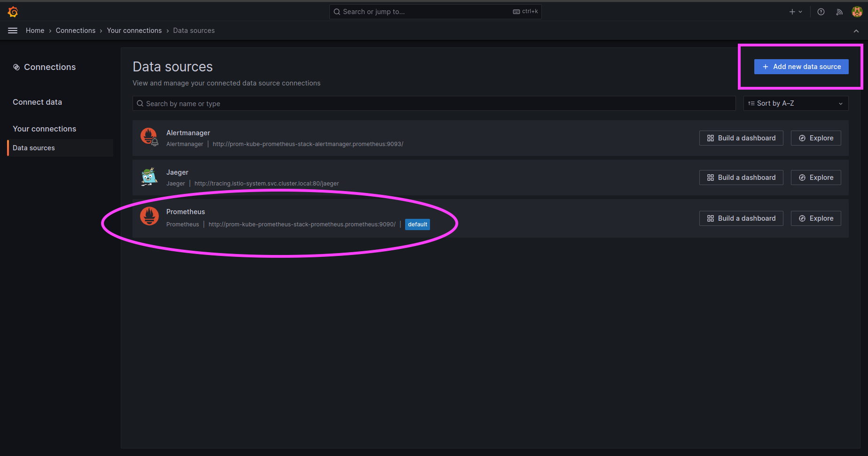Image resolution: width=868 pixels, height=456 pixels.
Task: Select Data sources in the left sidebar
Action: click(x=33, y=147)
